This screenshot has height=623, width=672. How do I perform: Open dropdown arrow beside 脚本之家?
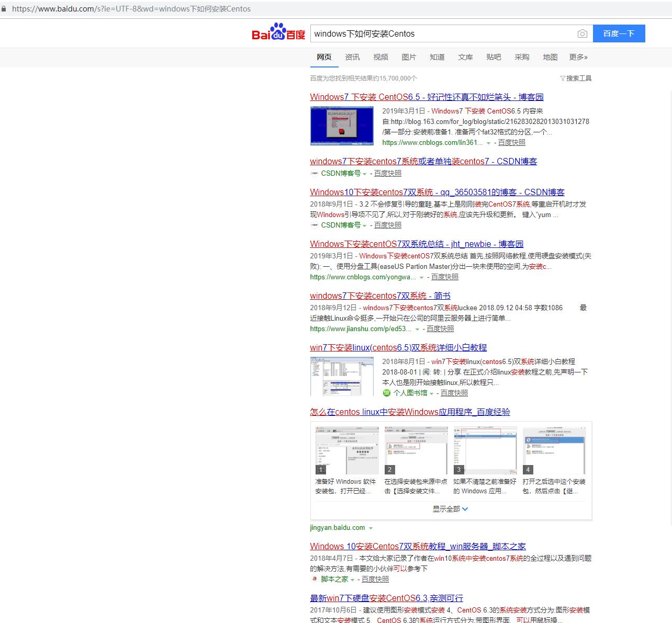(x=352, y=580)
